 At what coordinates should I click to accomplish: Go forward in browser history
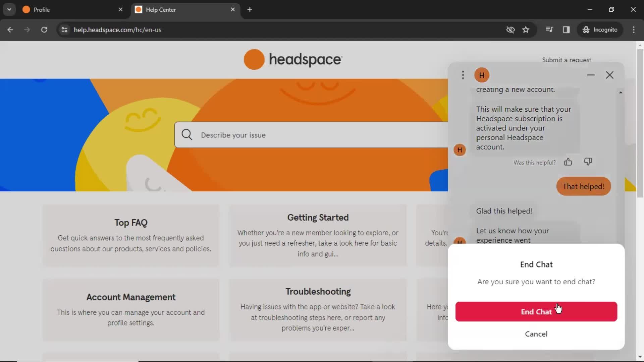point(27,29)
